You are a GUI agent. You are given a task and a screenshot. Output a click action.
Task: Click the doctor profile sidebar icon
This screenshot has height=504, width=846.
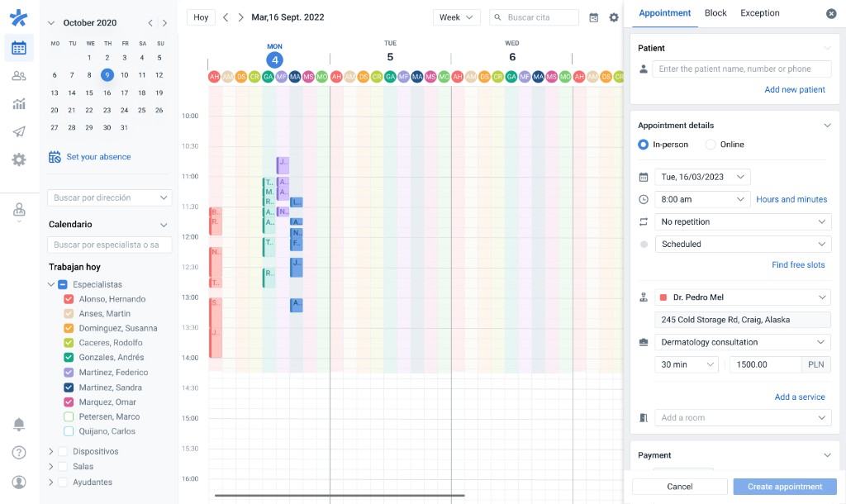pyautogui.click(x=19, y=210)
